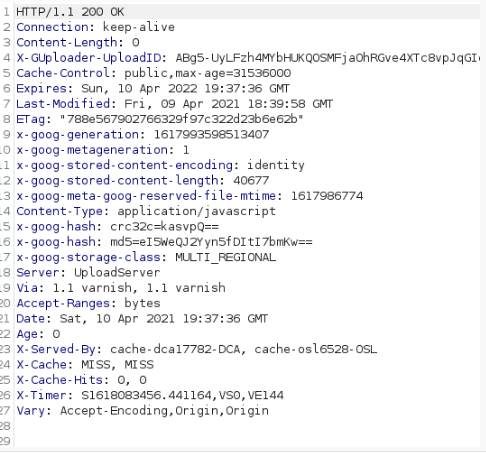Click the crc32c hash value
486x454 pixels.
[x=165, y=227]
